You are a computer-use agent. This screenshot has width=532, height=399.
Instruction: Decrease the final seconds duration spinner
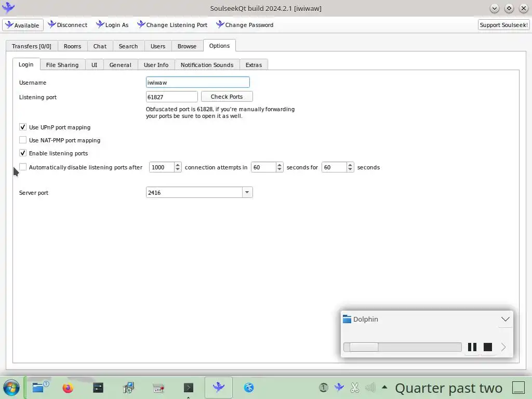350,169
